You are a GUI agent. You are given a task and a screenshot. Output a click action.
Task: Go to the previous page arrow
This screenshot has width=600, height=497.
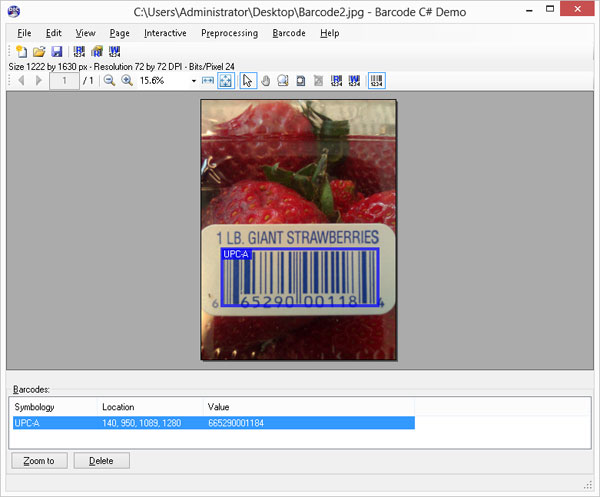pos(21,80)
